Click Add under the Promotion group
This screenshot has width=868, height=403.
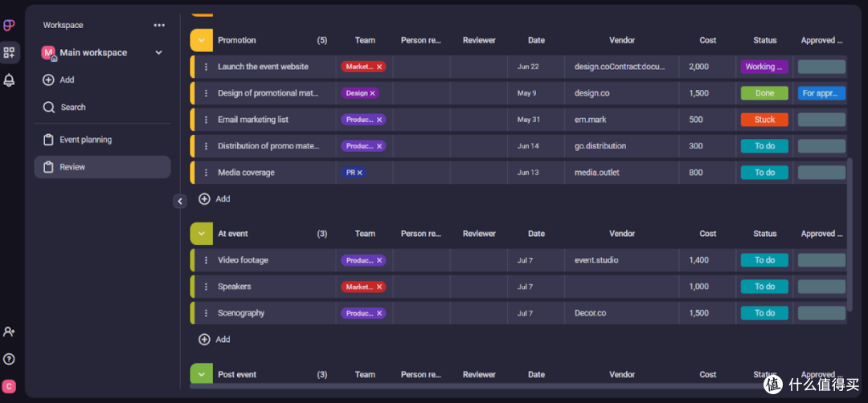215,199
